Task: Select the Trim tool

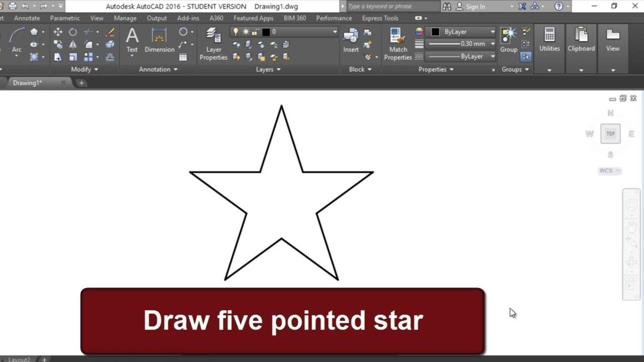Action: [x=89, y=32]
